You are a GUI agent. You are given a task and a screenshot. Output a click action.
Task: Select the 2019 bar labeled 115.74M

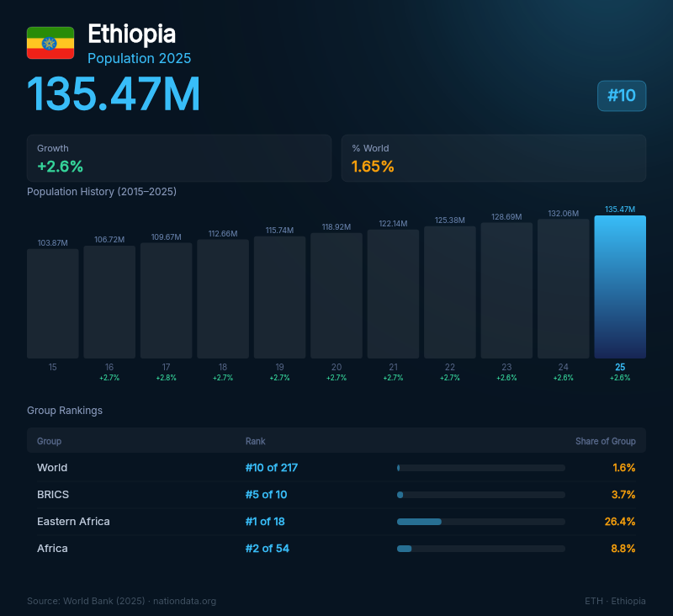[279, 297]
